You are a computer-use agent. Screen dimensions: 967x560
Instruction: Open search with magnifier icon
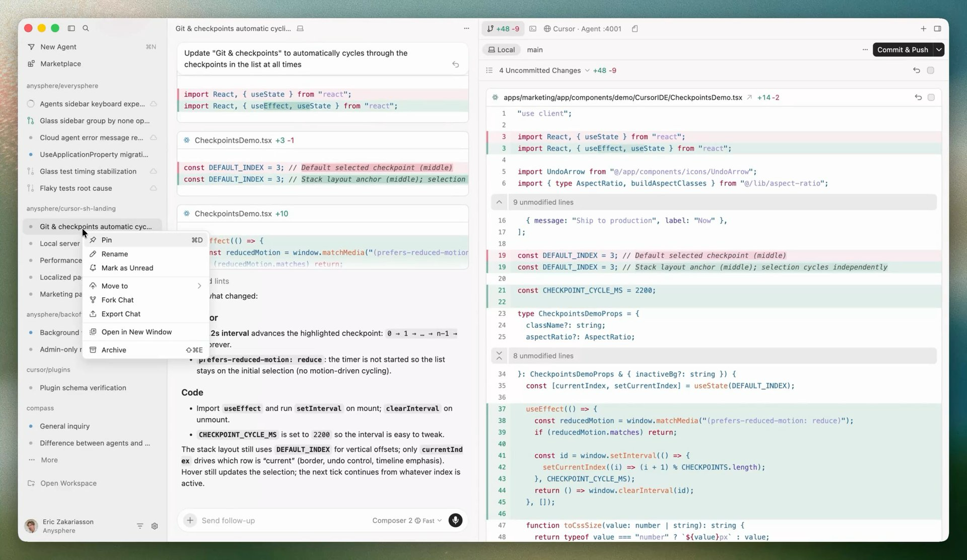tap(86, 28)
